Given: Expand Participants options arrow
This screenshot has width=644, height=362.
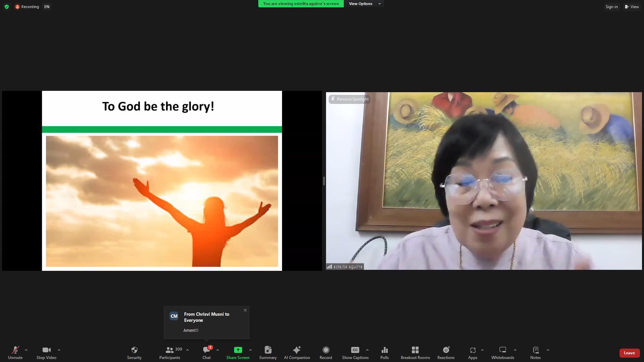Looking at the screenshot, I should (187, 350).
